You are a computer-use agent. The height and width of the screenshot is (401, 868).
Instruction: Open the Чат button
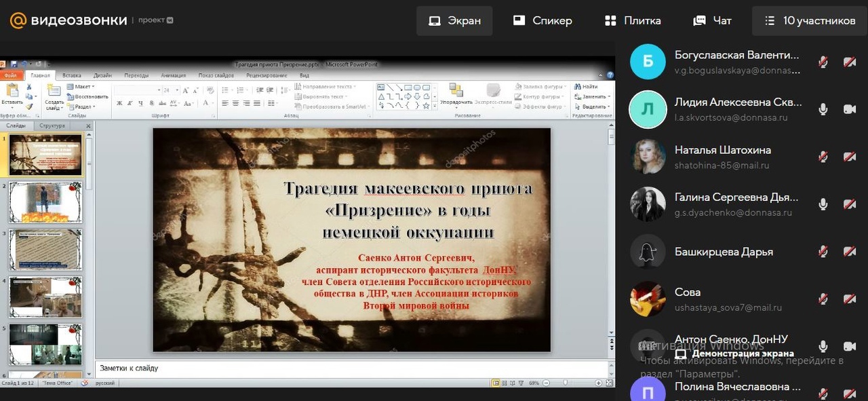tap(712, 20)
